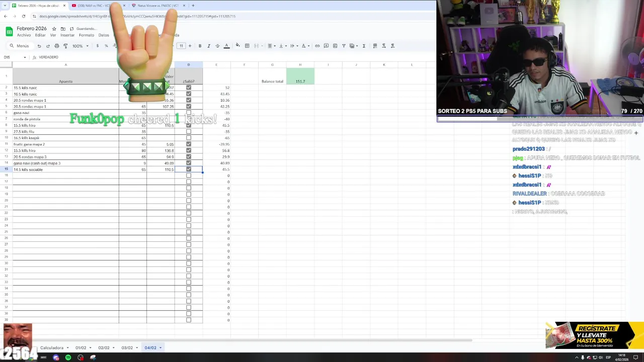644x362 pixels.
Task: Open the 100% zoom dropdown
Action: coord(80,46)
